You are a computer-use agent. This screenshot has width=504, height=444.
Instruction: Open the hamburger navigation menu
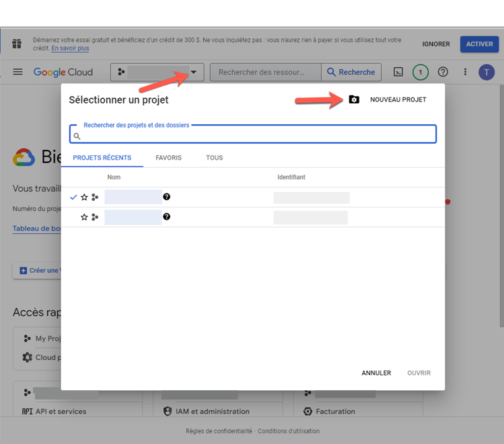pos(17,72)
